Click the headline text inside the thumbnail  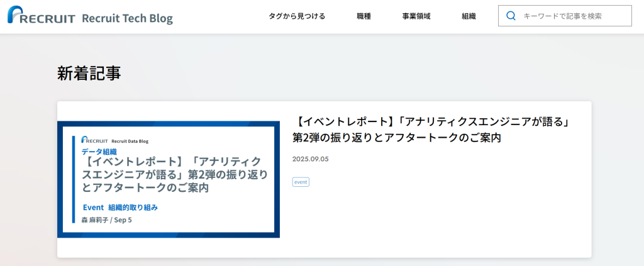pyautogui.click(x=175, y=174)
